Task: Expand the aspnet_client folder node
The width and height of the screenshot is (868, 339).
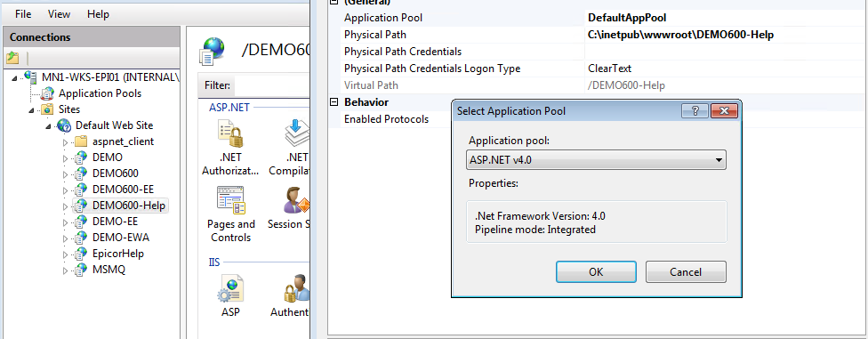Action: pyautogui.click(x=65, y=141)
